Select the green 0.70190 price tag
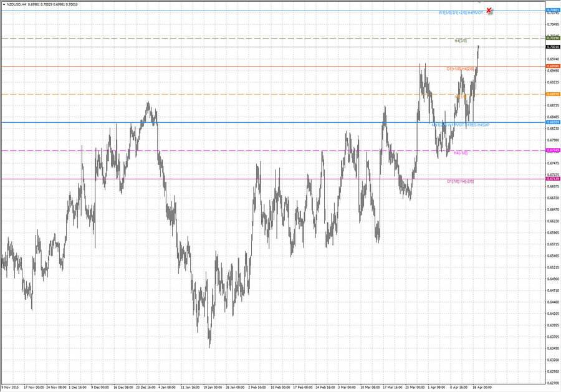This screenshot has width=561, height=392. pos(552,38)
